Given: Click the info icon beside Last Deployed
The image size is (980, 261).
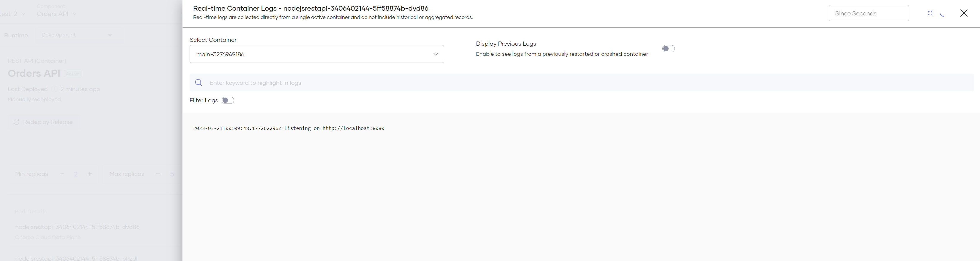Looking at the screenshot, I should pos(54,89).
